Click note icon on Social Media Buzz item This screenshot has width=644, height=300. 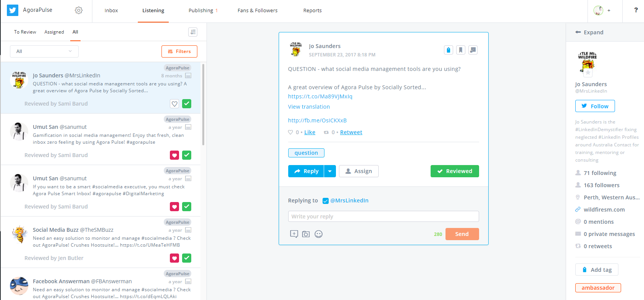188,230
